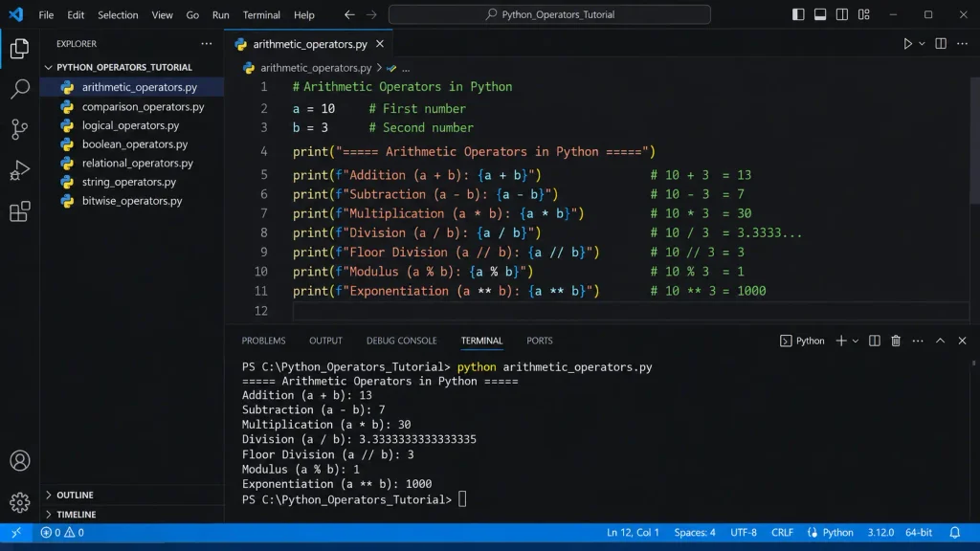Open bitwise_operators.py file
Image resolution: width=980 pixels, height=551 pixels.
coord(132,201)
